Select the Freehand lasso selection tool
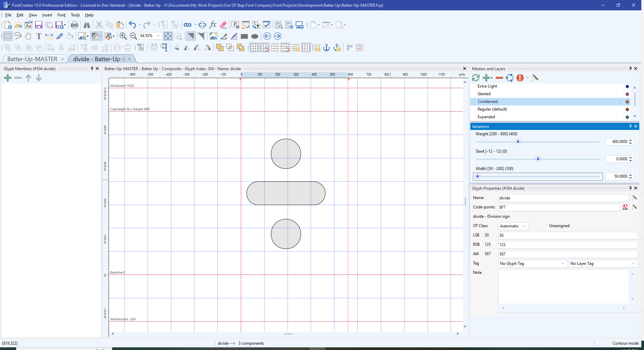Image resolution: width=644 pixels, height=350 pixels. tap(18, 36)
